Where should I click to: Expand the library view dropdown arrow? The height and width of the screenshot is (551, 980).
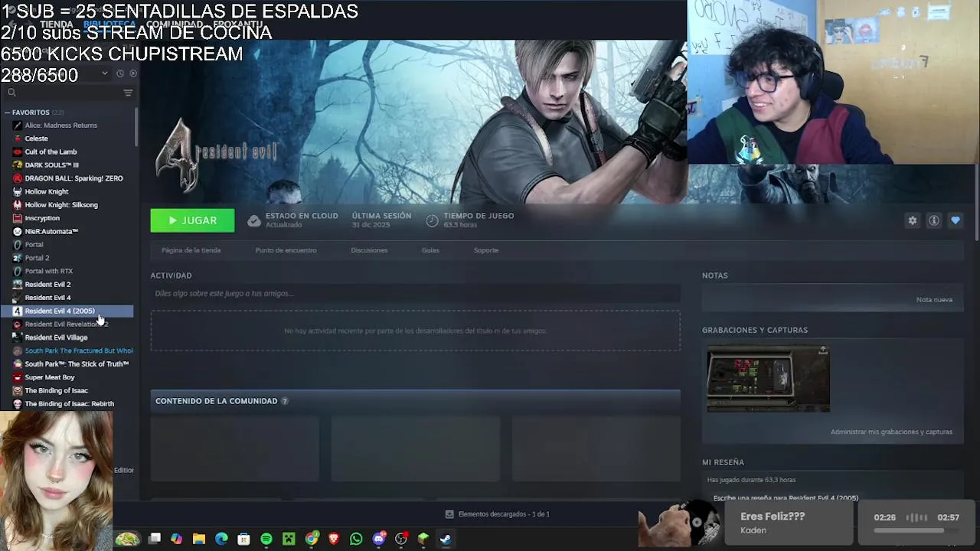tap(105, 73)
